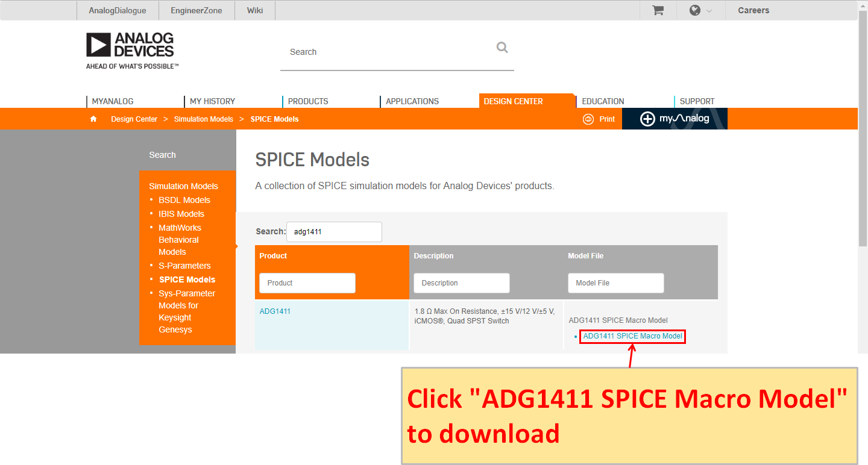868x465 pixels.
Task: Click the adg1411 search box
Action: click(x=334, y=231)
